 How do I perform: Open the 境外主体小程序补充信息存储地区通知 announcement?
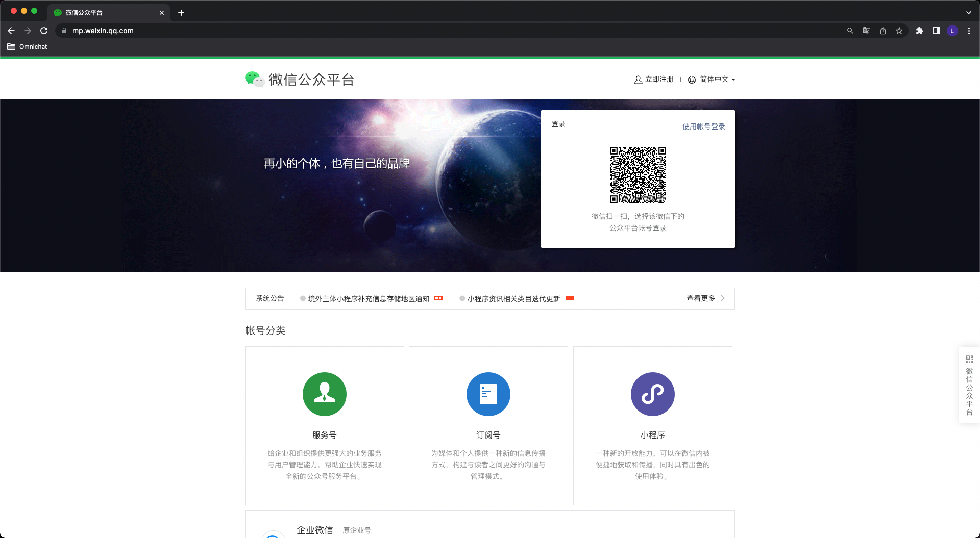(x=368, y=299)
